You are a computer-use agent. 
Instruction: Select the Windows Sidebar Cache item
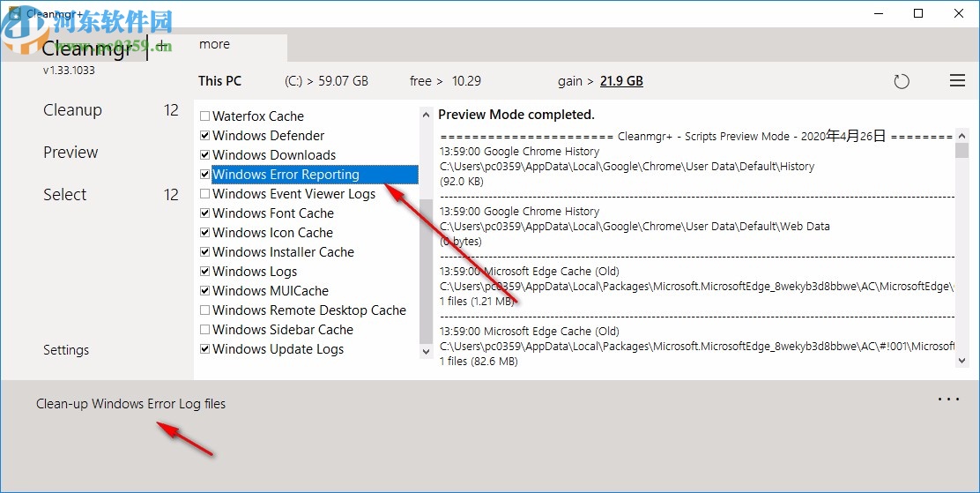tap(283, 330)
